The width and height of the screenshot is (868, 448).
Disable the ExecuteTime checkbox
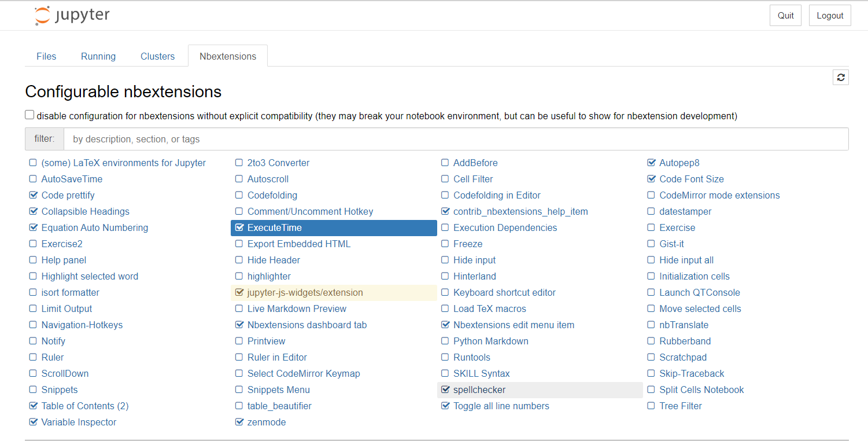[x=239, y=228]
